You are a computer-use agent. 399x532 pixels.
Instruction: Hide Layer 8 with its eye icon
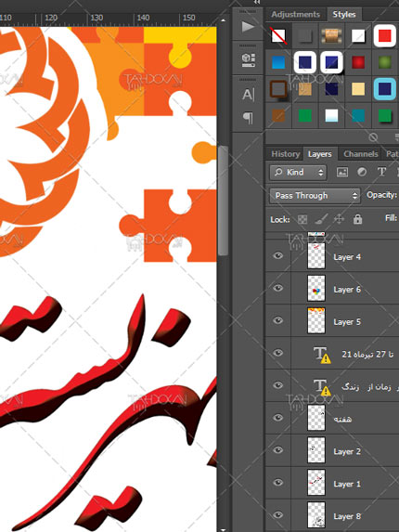pos(278,515)
